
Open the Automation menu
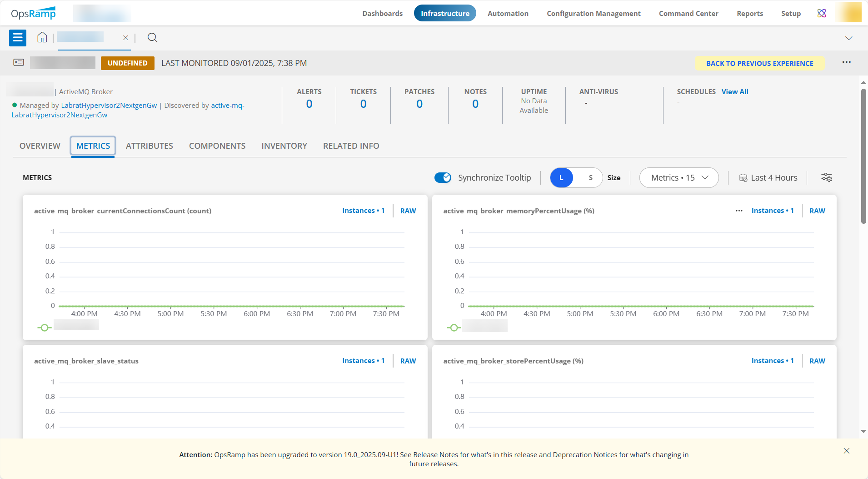[508, 13]
